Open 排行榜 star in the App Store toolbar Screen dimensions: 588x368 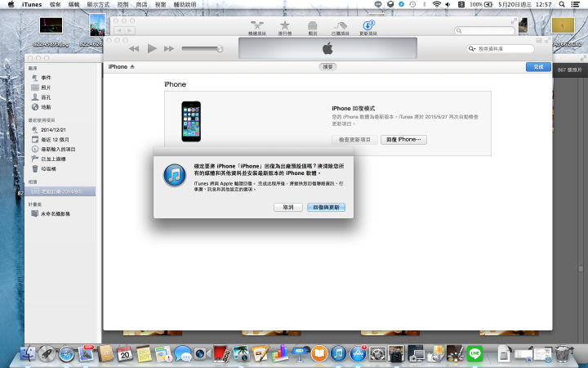point(285,28)
